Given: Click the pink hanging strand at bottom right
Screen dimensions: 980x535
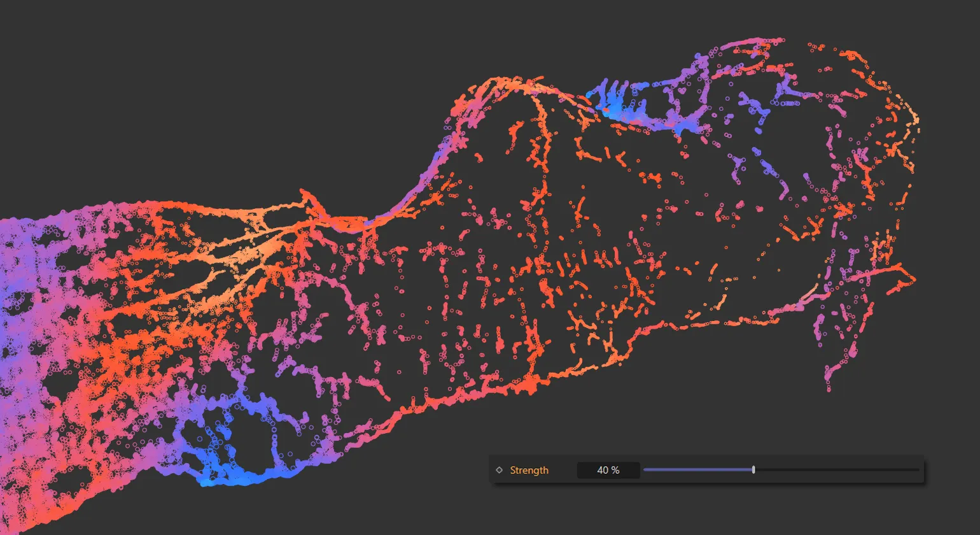Looking at the screenshot, I should click(x=830, y=373).
